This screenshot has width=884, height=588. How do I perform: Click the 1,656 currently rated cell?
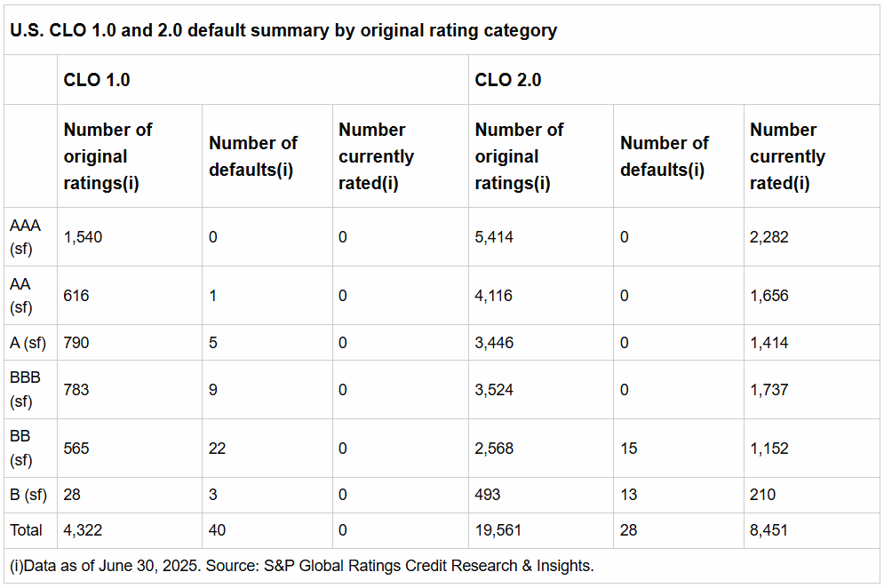(769, 296)
